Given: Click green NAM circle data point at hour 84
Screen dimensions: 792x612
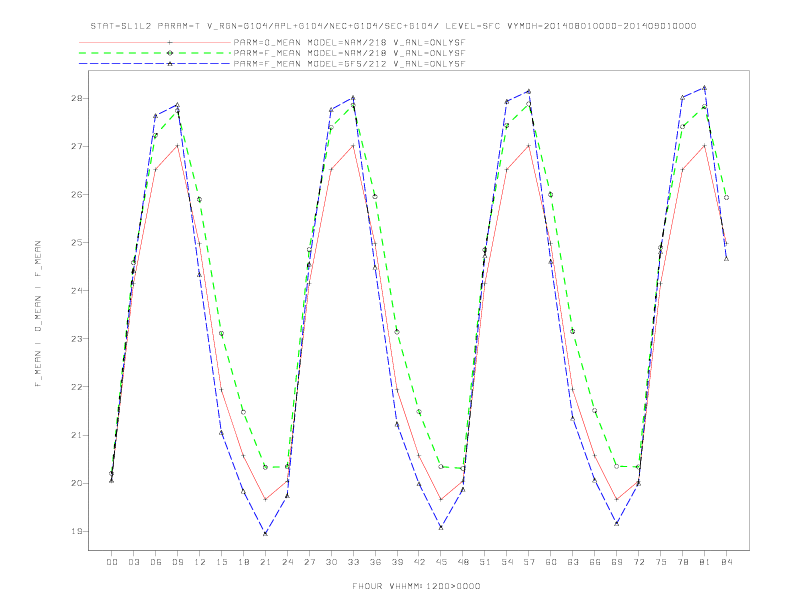Looking at the screenshot, I should point(726,197).
